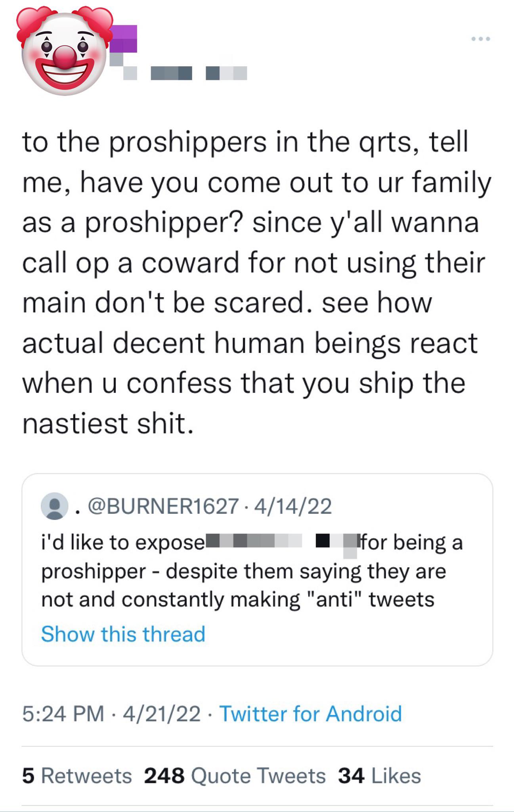Viewport: 514px width, 812px height.
Task: Click the 4/21/22 tweet date
Action: 162,714
